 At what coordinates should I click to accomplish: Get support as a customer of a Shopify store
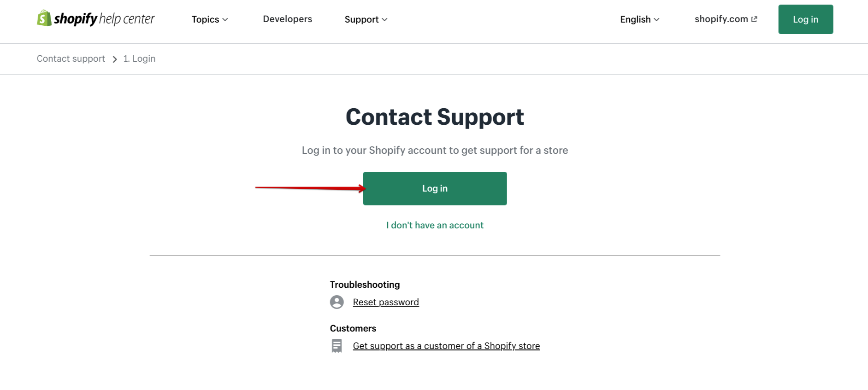(446, 346)
